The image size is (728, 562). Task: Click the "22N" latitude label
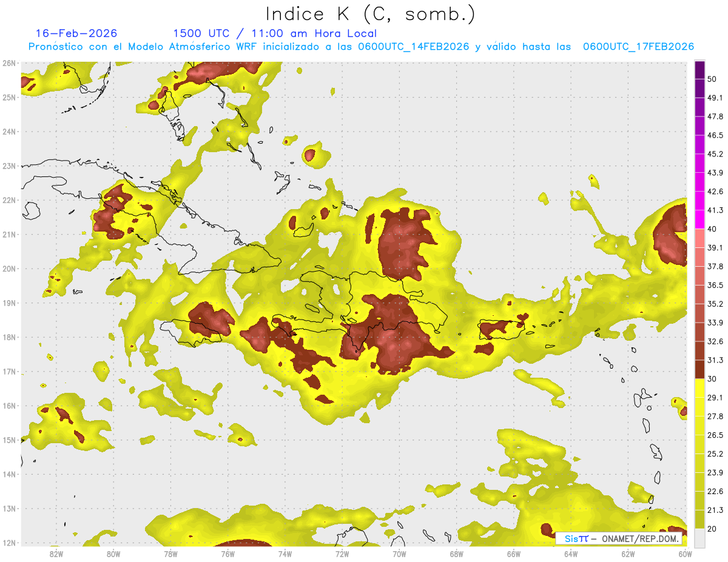8,200
